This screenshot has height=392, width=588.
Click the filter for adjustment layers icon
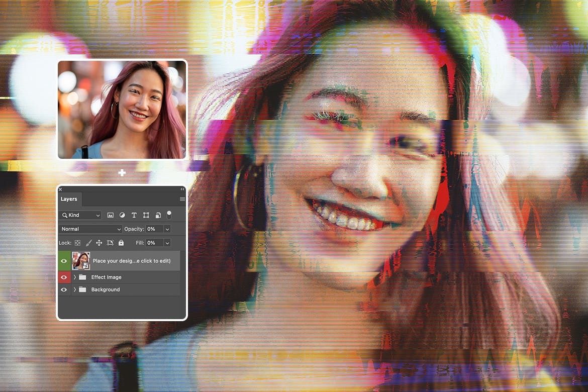(122, 215)
